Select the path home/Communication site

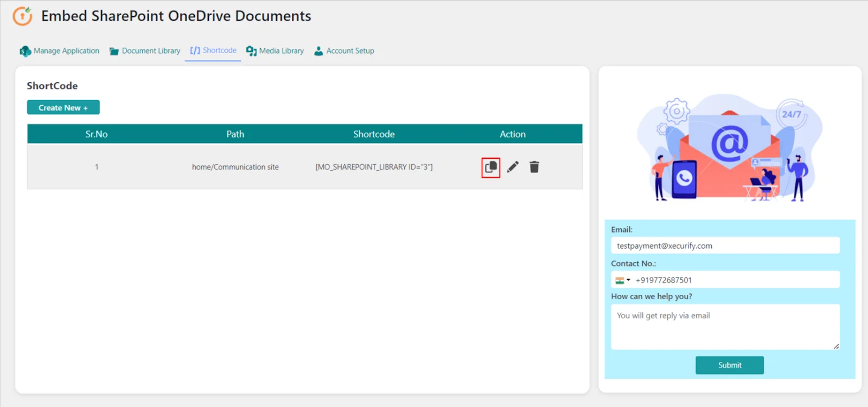[235, 167]
